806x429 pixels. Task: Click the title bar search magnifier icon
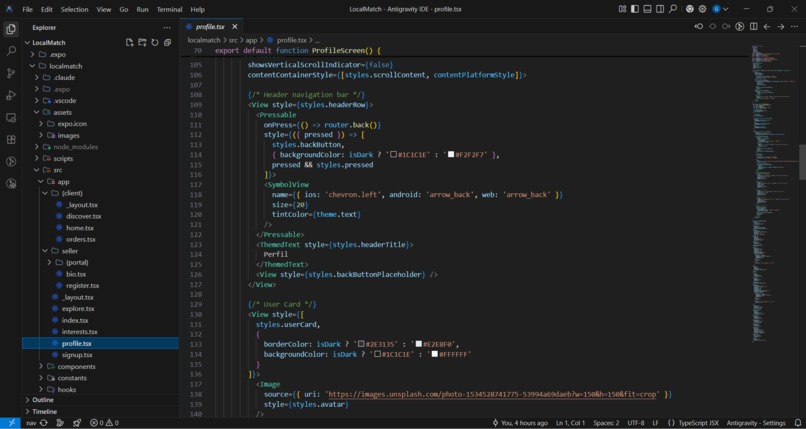[672, 9]
